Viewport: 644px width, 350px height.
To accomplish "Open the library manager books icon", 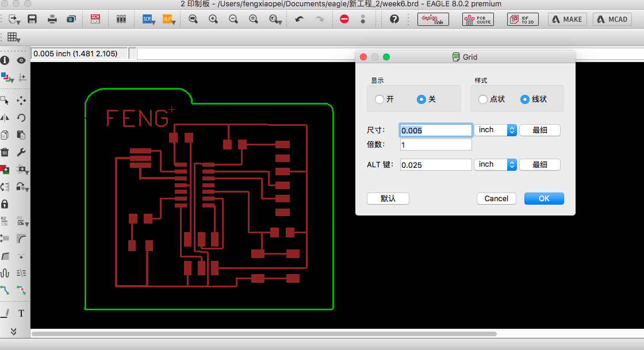I will (x=121, y=19).
